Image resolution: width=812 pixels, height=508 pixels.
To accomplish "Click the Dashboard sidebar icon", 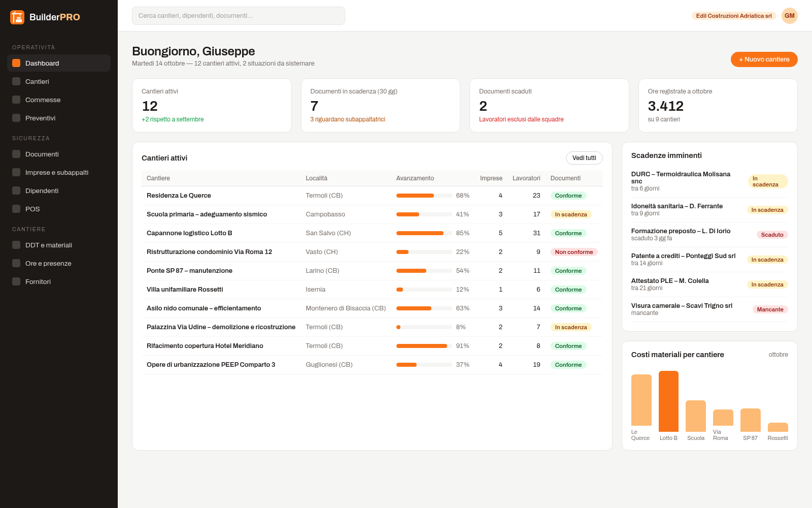I will click(16, 63).
